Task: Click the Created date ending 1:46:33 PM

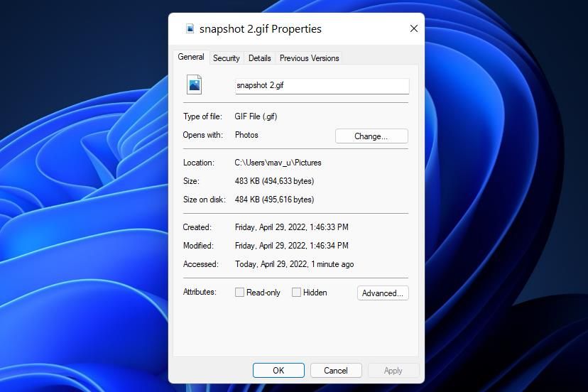Action: pyautogui.click(x=291, y=227)
